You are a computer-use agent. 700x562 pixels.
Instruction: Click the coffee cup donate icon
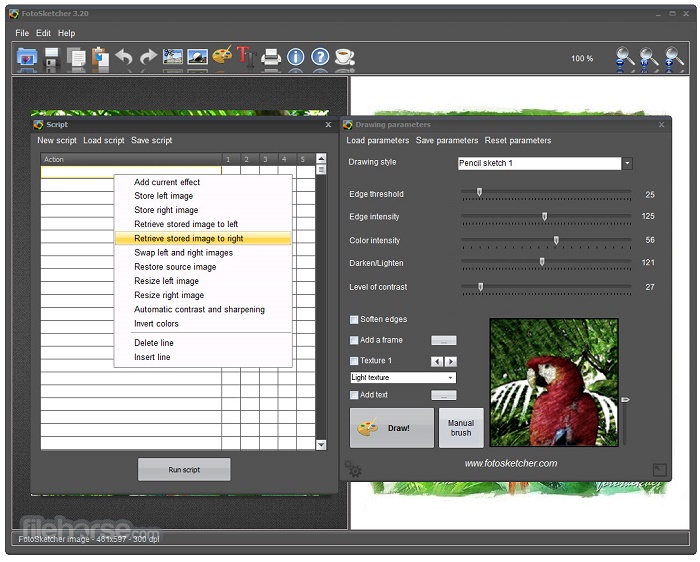point(344,57)
